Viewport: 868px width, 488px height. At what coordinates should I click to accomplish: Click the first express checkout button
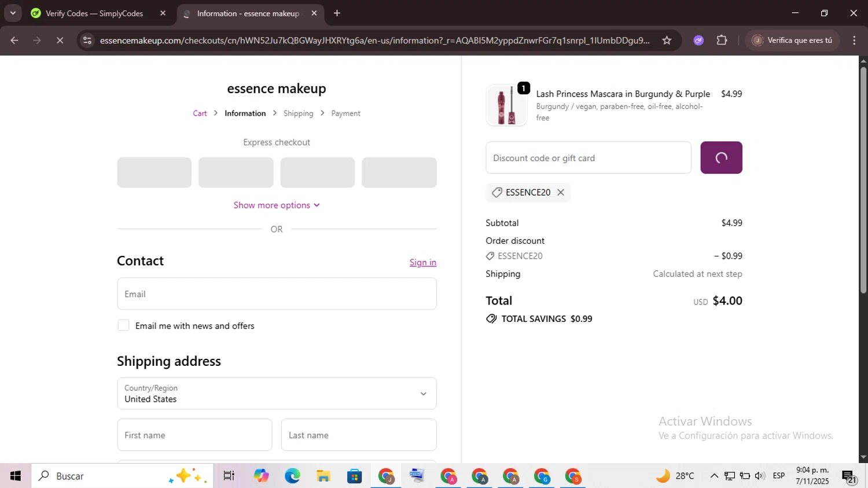pyautogui.click(x=154, y=173)
